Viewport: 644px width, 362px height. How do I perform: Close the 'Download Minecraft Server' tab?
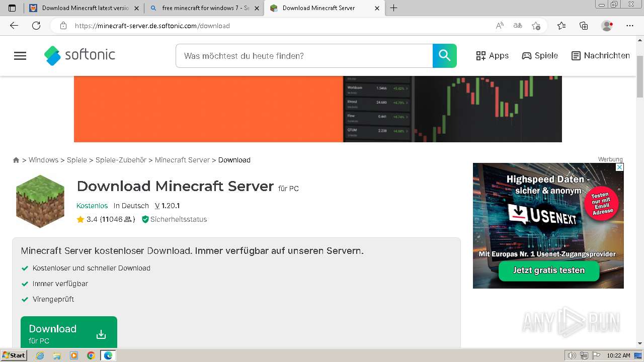click(377, 8)
